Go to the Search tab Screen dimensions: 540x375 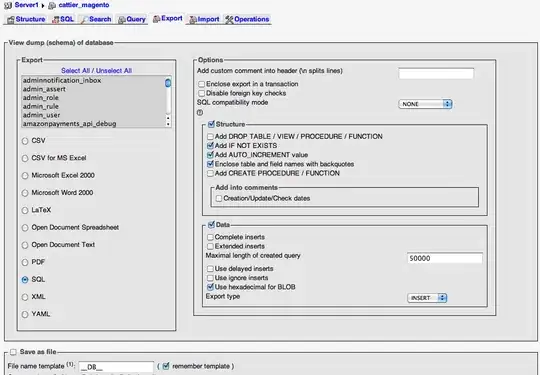click(96, 19)
